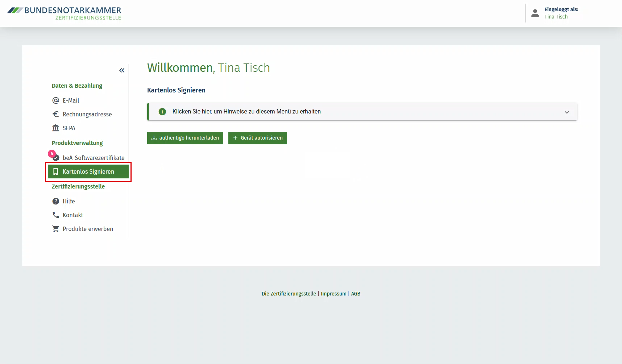This screenshot has width=622, height=364.
Task: Open the AGB footer link
Action: (356, 294)
